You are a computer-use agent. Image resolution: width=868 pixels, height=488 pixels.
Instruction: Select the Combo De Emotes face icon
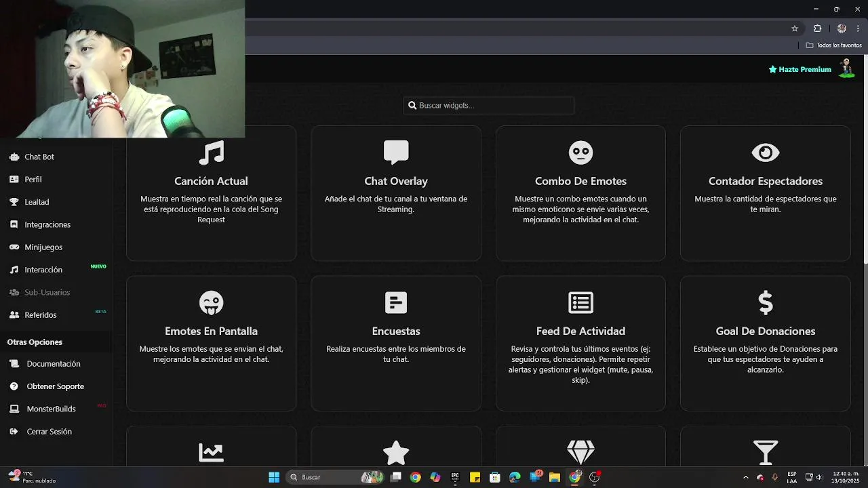coord(580,152)
